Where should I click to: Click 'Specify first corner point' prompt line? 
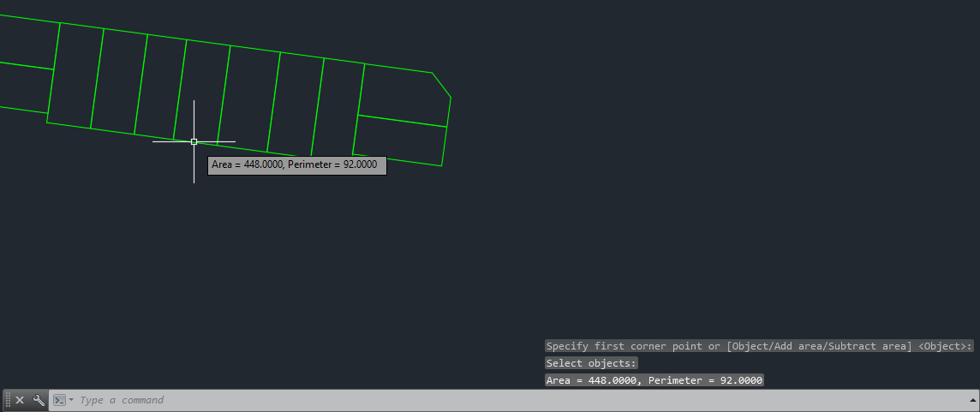coord(759,346)
